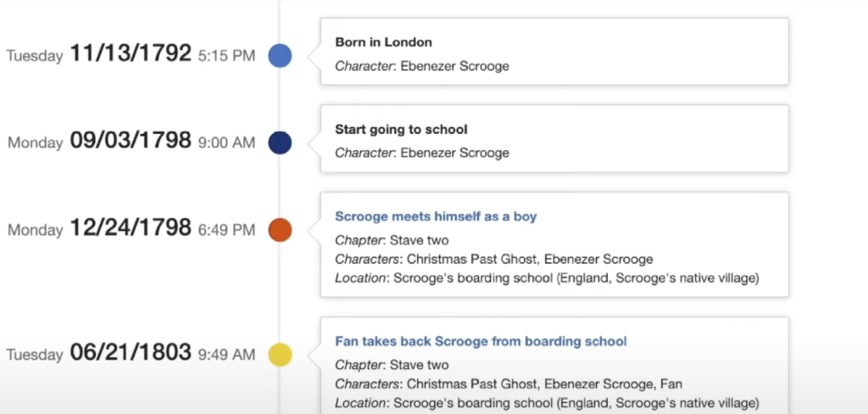Click the 'Chapter: Stave two' line under 12/24/1798
The image size is (868, 414).
[392, 240]
